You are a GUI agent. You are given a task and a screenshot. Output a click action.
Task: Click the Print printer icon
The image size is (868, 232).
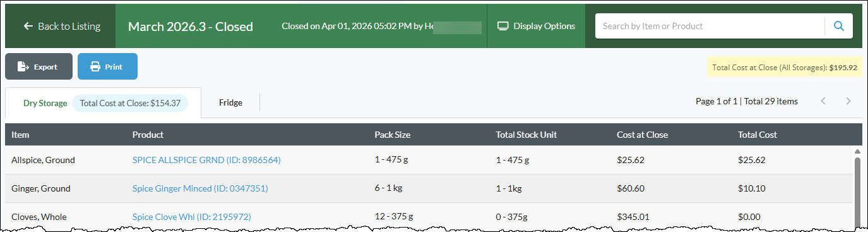95,66
